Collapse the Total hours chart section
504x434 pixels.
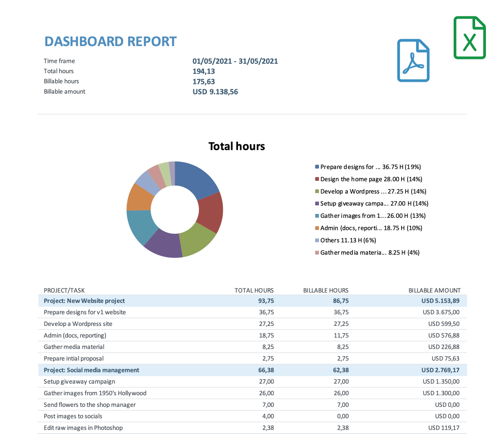[x=237, y=146]
